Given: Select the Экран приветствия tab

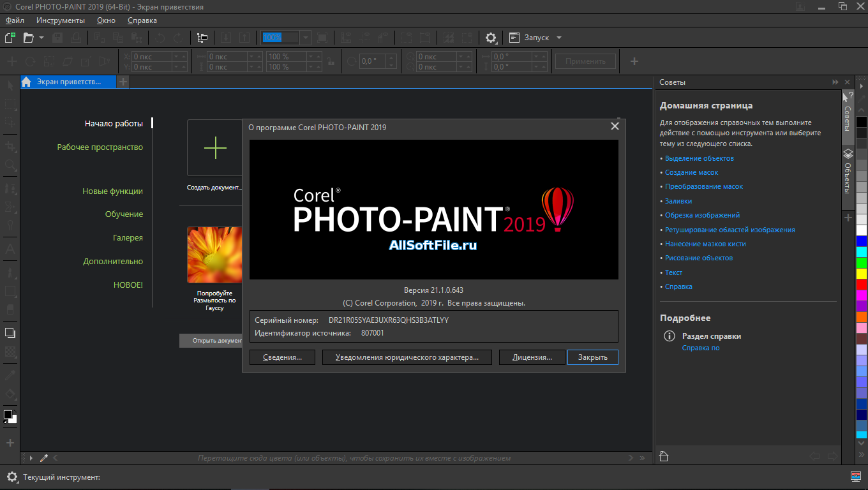Looking at the screenshot, I should tap(68, 82).
